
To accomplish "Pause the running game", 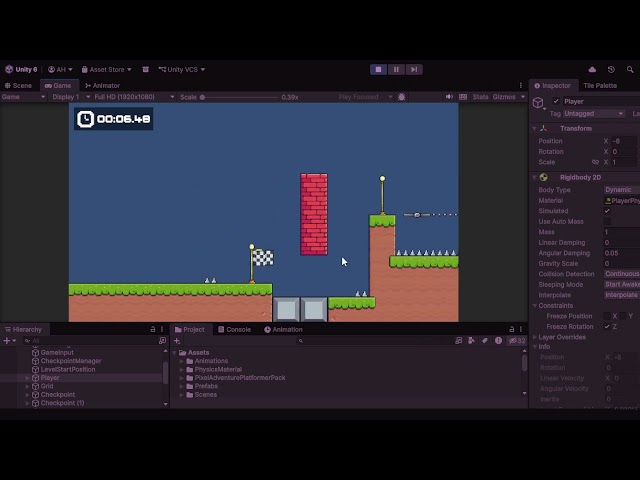I will [x=396, y=69].
